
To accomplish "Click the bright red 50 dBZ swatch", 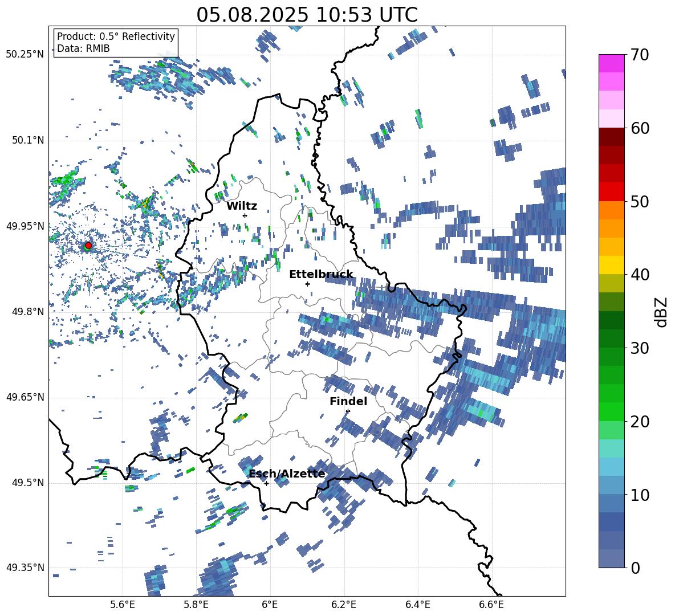I will coord(611,192).
